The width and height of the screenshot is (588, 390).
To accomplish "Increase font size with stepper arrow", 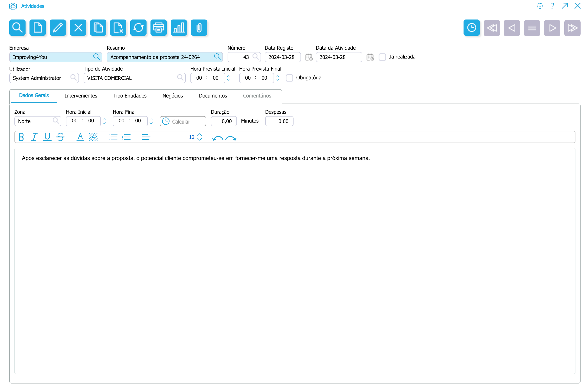I will tap(199, 135).
